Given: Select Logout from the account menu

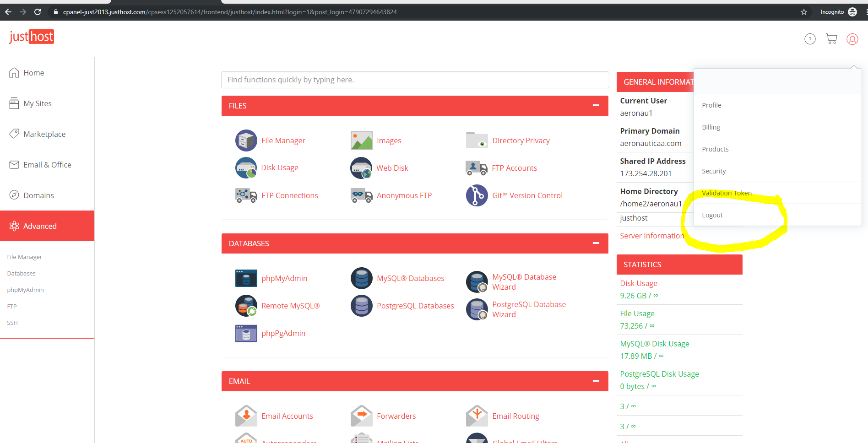Looking at the screenshot, I should tap(712, 215).
